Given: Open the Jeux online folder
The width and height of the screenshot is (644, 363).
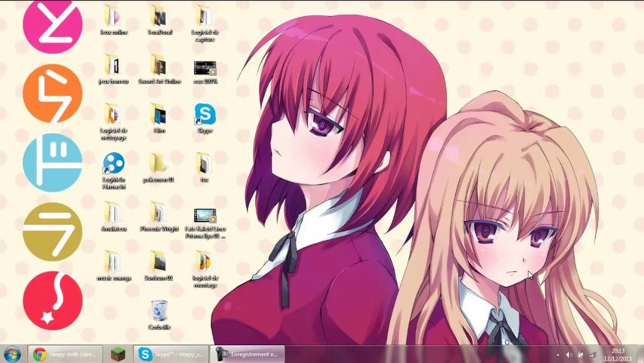Looking at the screenshot, I should [113, 20].
